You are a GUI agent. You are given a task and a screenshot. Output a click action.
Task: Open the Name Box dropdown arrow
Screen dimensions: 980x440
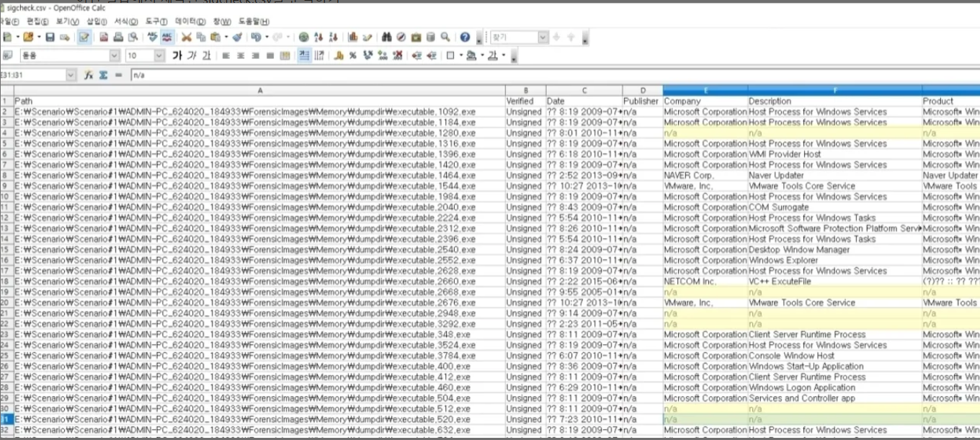[x=71, y=74]
